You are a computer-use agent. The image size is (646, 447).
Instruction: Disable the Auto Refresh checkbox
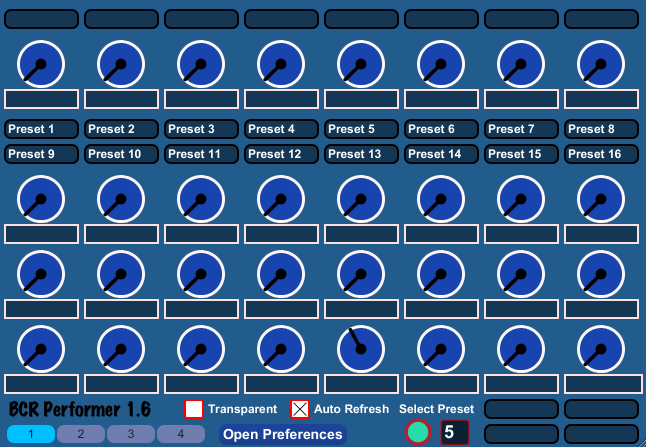[300, 409]
